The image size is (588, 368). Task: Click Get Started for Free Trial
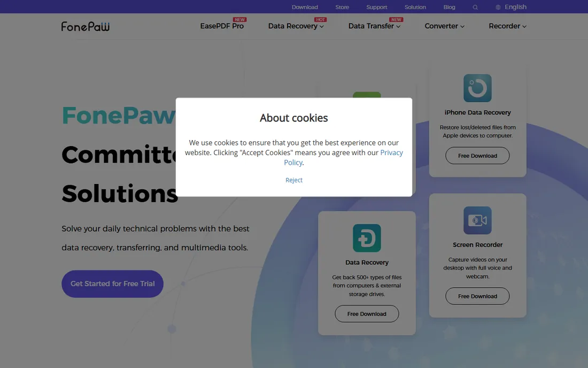pyautogui.click(x=112, y=284)
